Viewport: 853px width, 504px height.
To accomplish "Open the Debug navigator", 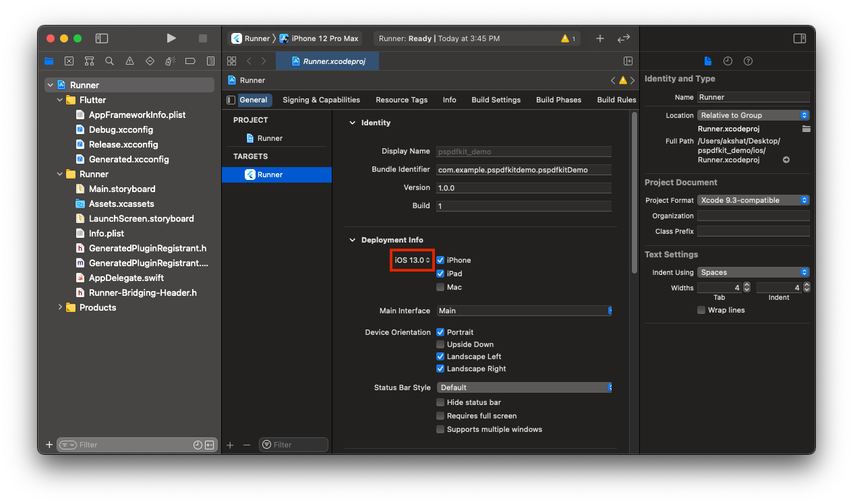I will 170,61.
